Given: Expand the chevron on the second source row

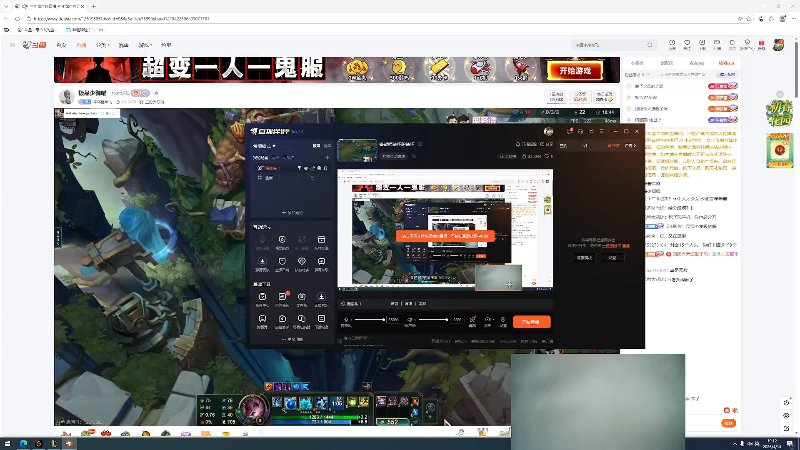Looking at the screenshot, I should click(312, 178).
